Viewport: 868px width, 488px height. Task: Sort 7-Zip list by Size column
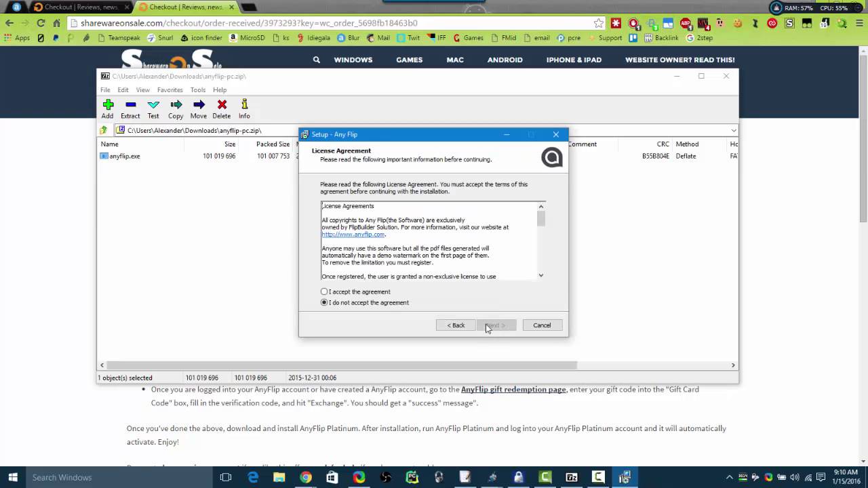point(230,144)
